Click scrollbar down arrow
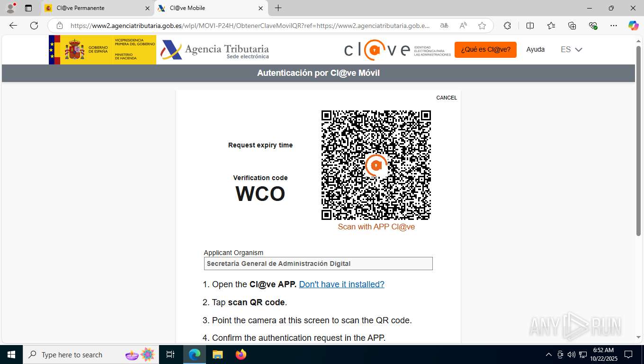Screen dimensions: 644x364 [x=638, y=337]
